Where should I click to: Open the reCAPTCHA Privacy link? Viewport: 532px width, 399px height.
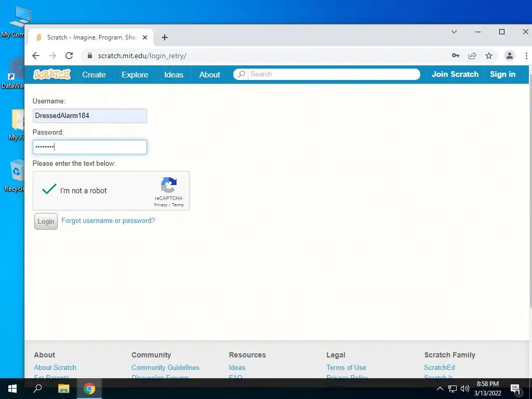[161, 205]
